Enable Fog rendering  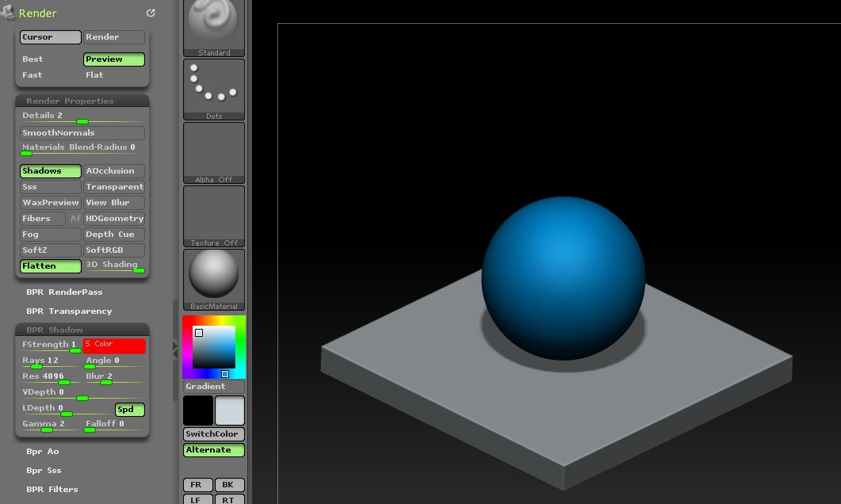pyautogui.click(x=51, y=235)
